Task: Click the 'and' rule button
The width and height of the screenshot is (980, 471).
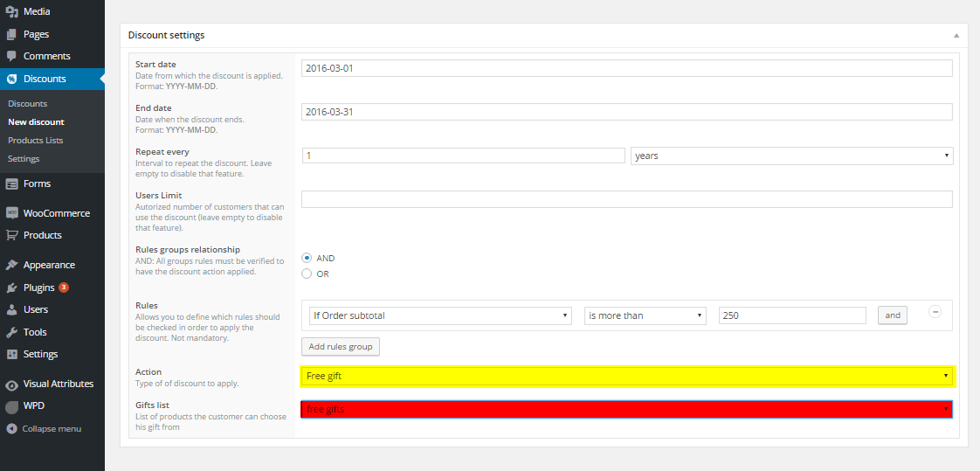Action: pos(893,315)
